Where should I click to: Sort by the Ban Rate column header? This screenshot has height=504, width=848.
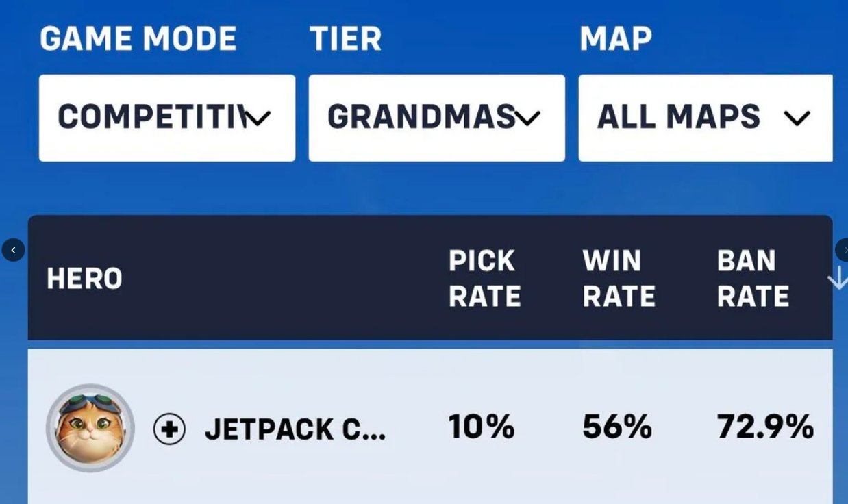click(753, 279)
